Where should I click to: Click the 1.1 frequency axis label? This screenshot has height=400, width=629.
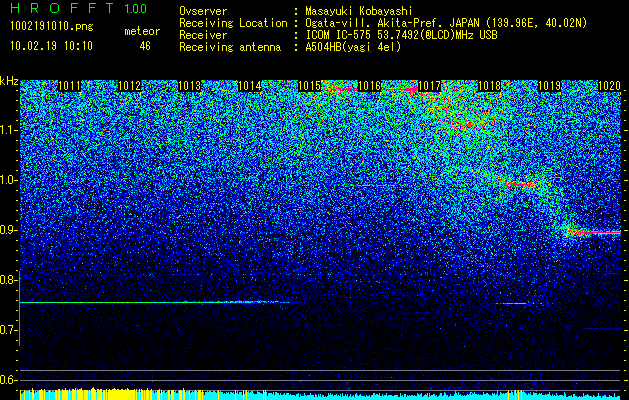8,130
